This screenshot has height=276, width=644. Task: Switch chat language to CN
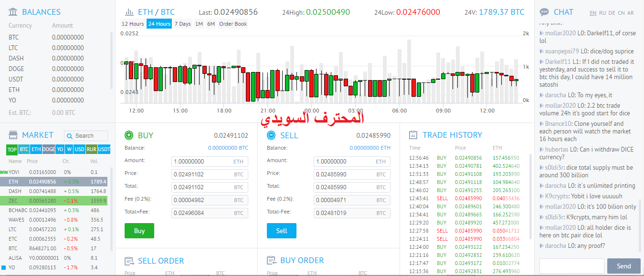(621, 13)
